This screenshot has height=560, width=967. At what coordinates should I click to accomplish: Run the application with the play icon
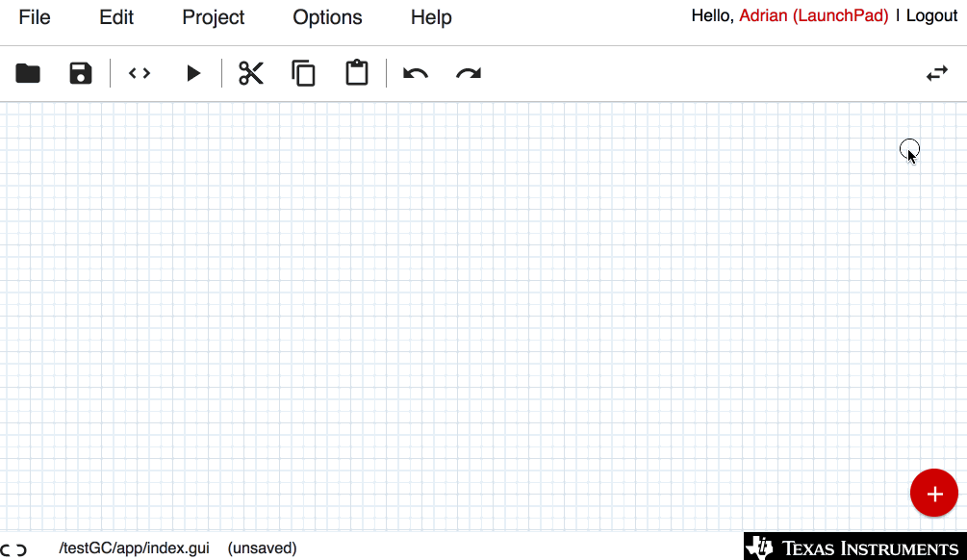193,73
